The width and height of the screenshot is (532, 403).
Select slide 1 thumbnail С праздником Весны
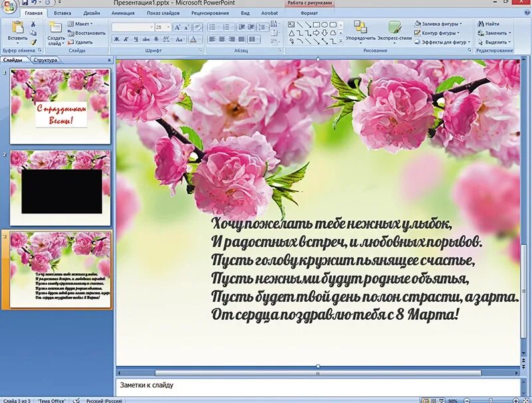click(60, 106)
